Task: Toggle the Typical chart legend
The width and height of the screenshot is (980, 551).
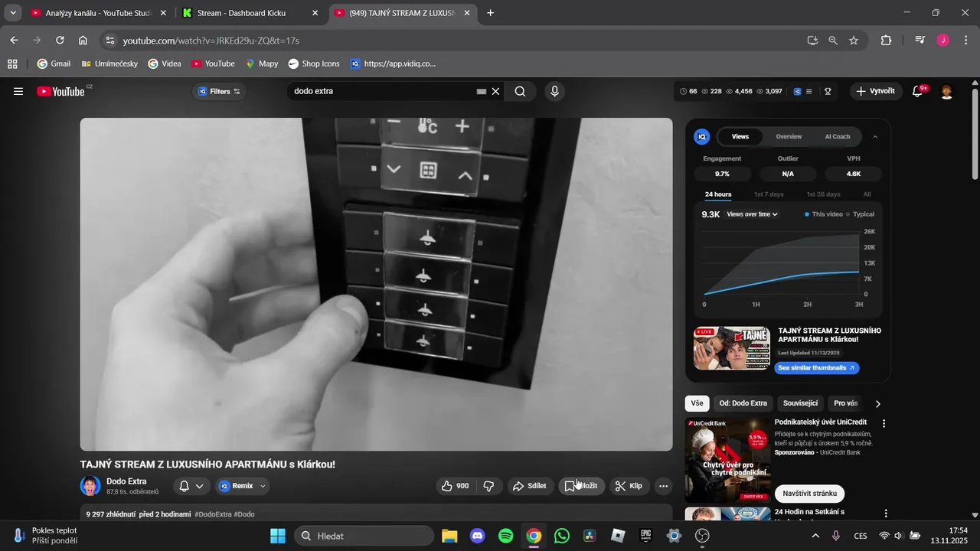Action: [861, 214]
